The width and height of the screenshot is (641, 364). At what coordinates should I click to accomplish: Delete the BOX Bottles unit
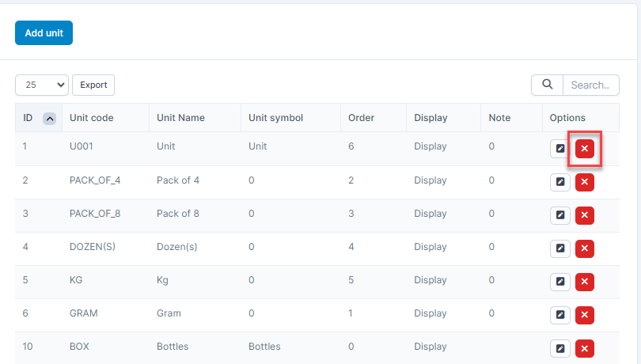584,348
